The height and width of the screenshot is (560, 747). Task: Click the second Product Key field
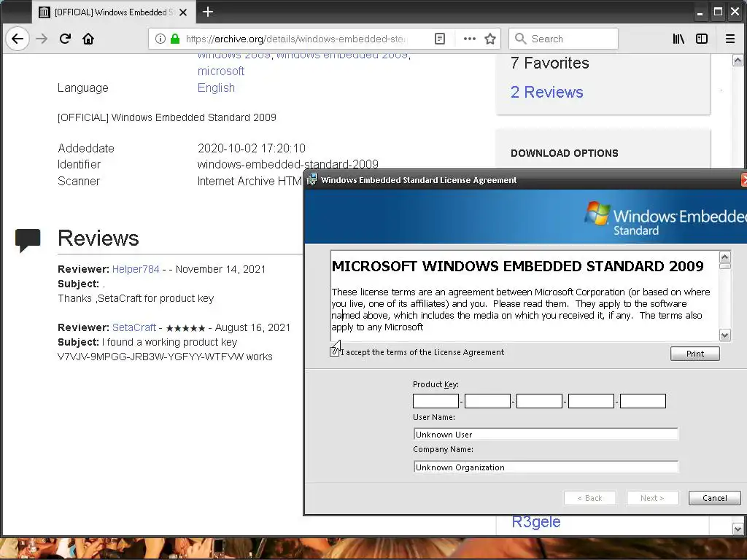coord(487,401)
